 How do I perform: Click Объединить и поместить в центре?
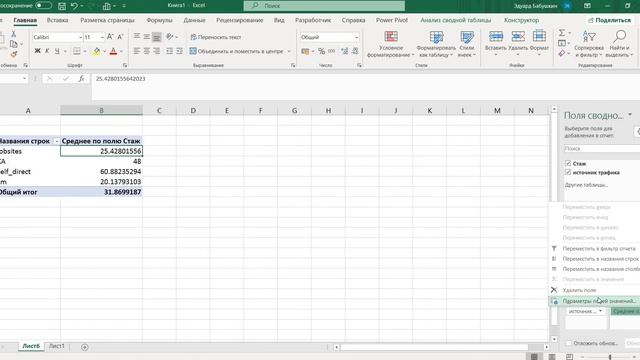click(236, 51)
